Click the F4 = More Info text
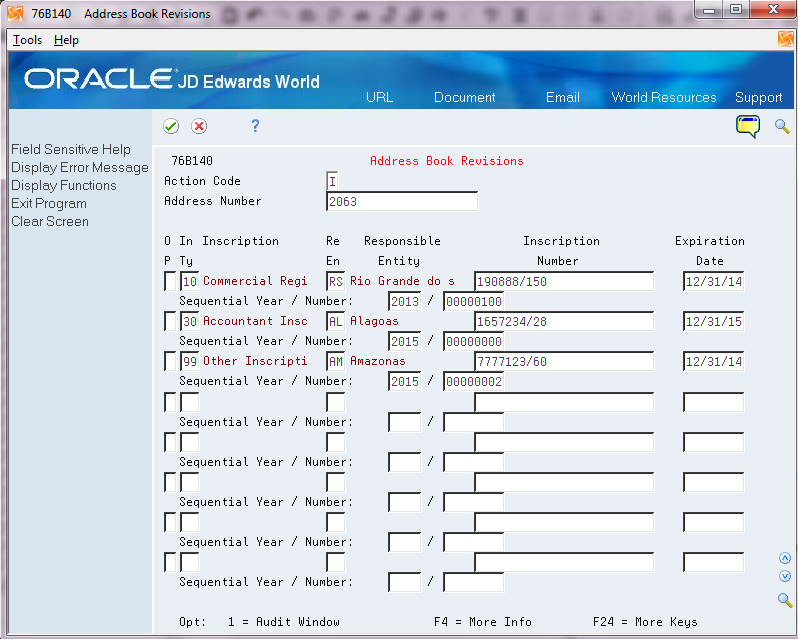This screenshot has width=798, height=639. tap(483, 622)
